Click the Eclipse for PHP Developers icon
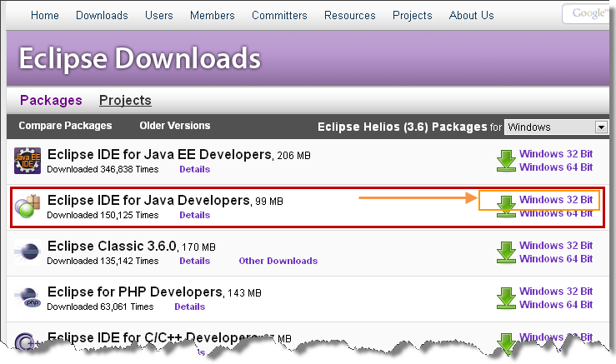 (28, 297)
